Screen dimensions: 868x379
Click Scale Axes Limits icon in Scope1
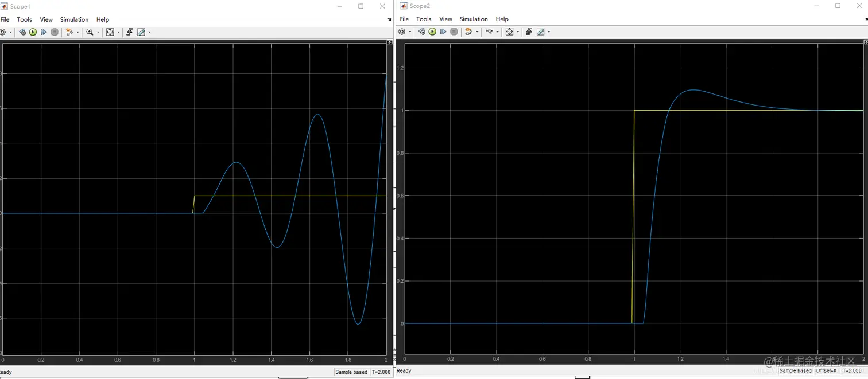tap(110, 32)
